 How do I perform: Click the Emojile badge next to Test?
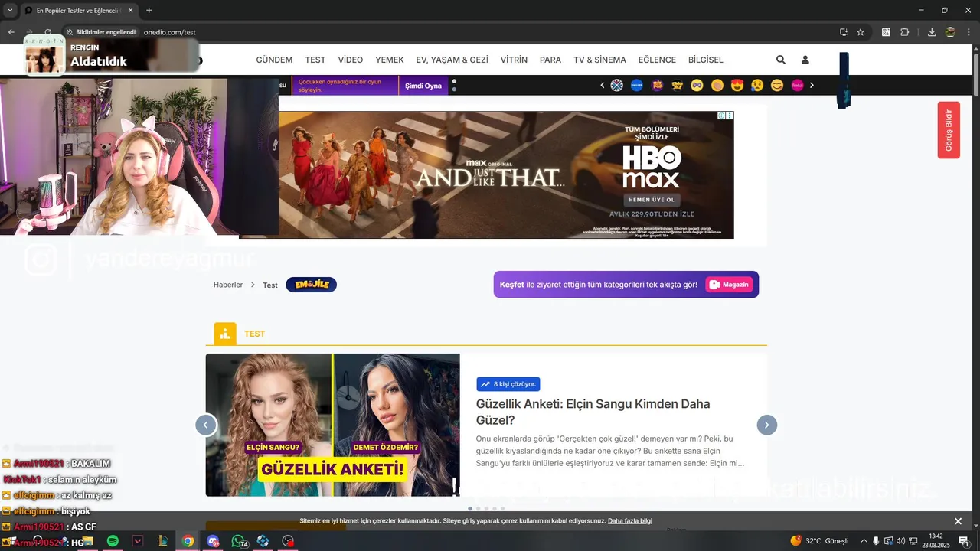tap(311, 285)
